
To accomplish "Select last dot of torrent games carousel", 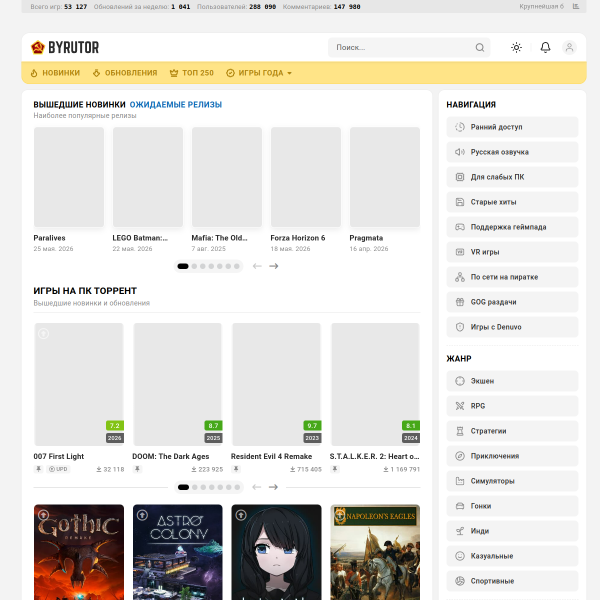I will (x=237, y=487).
